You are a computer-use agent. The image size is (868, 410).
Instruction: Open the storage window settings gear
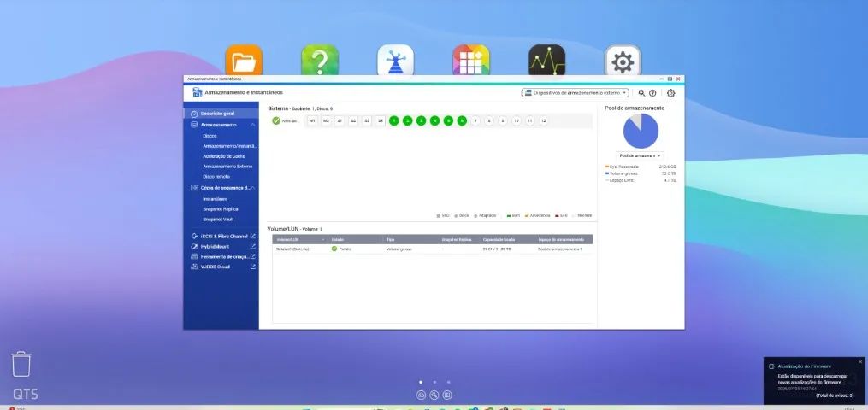point(671,93)
